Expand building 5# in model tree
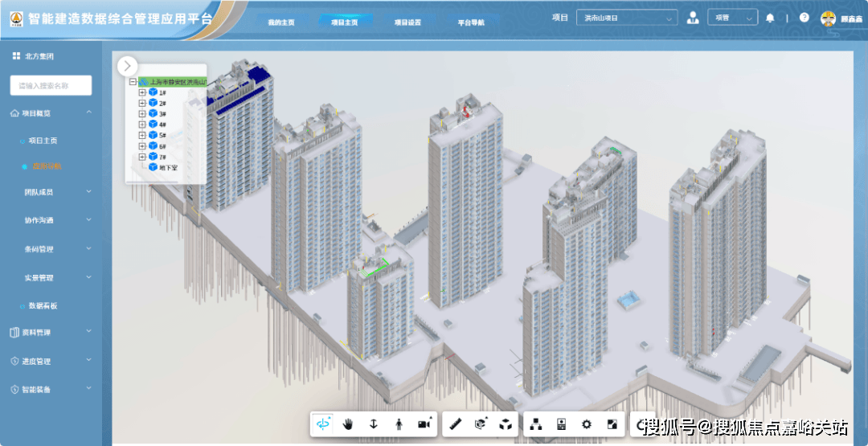The width and height of the screenshot is (868, 446). [142, 135]
